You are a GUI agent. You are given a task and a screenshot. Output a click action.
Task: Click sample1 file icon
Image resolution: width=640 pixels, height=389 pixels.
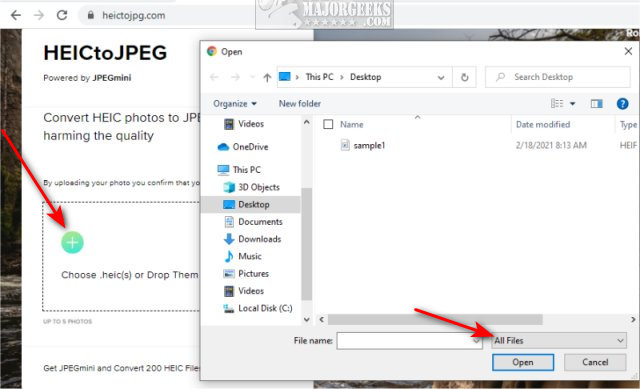pos(345,145)
